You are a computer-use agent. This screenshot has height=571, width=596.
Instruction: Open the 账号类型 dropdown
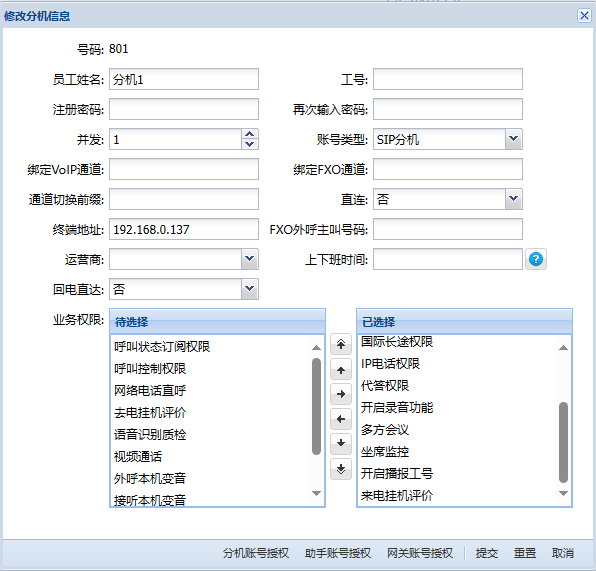point(514,139)
